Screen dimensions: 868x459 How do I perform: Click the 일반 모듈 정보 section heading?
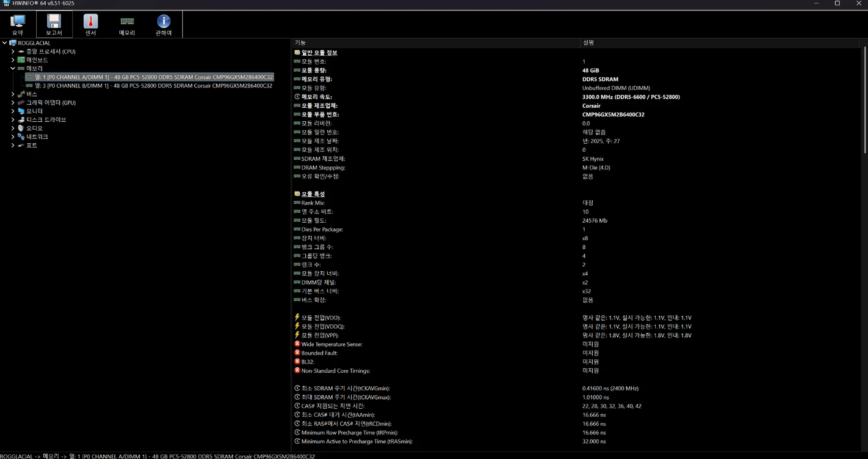click(x=319, y=53)
